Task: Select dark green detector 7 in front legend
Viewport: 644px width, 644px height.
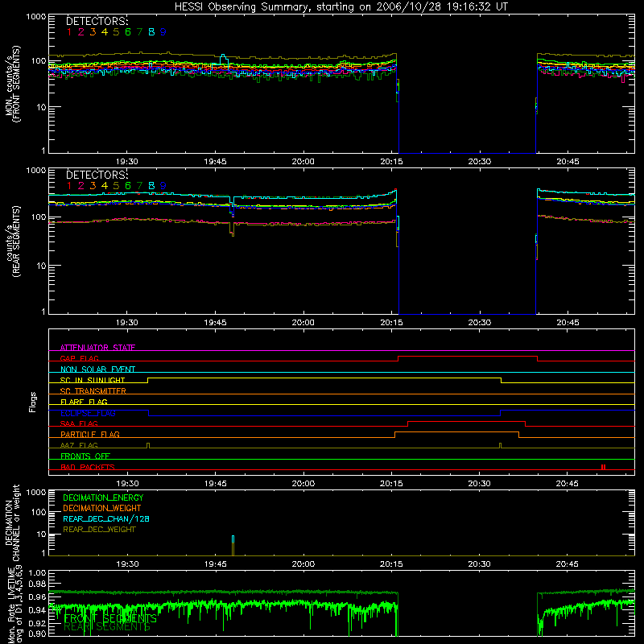Action: pos(139,32)
